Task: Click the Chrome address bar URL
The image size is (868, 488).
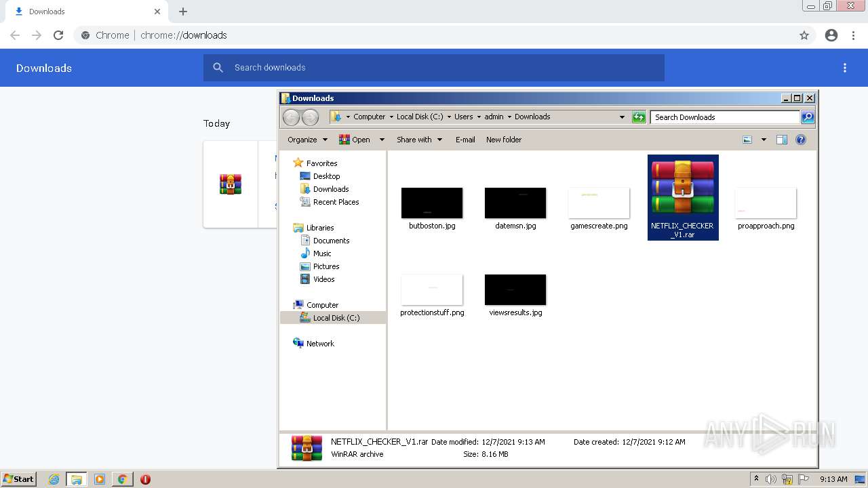Action: [184, 35]
